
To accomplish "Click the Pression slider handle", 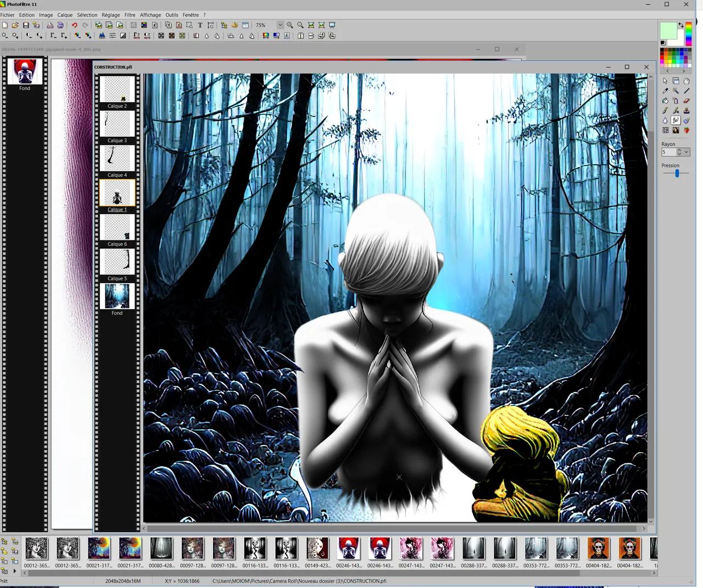I will point(677,173).
